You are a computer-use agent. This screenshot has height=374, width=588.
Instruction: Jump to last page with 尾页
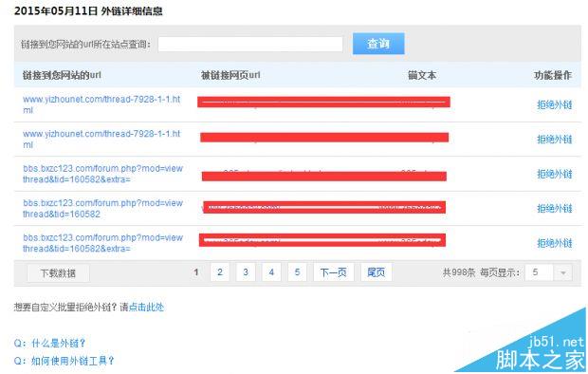377,272
